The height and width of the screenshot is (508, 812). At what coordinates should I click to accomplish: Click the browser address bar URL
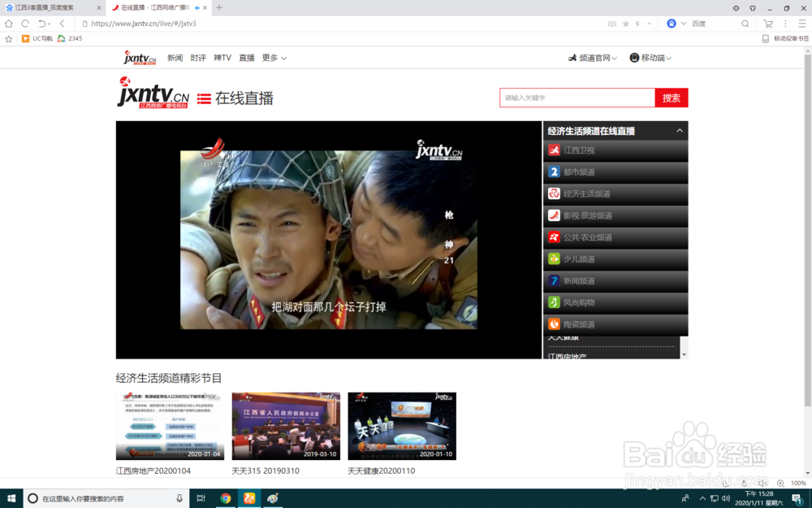pyautogui.click(x=144, y=24)
